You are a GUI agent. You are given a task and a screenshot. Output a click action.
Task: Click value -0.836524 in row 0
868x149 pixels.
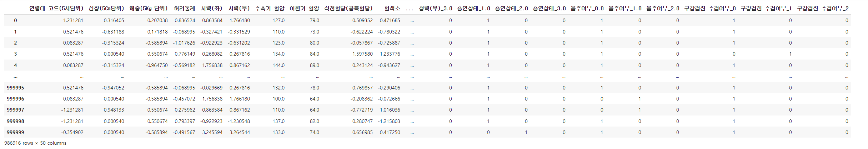point(184,20)
